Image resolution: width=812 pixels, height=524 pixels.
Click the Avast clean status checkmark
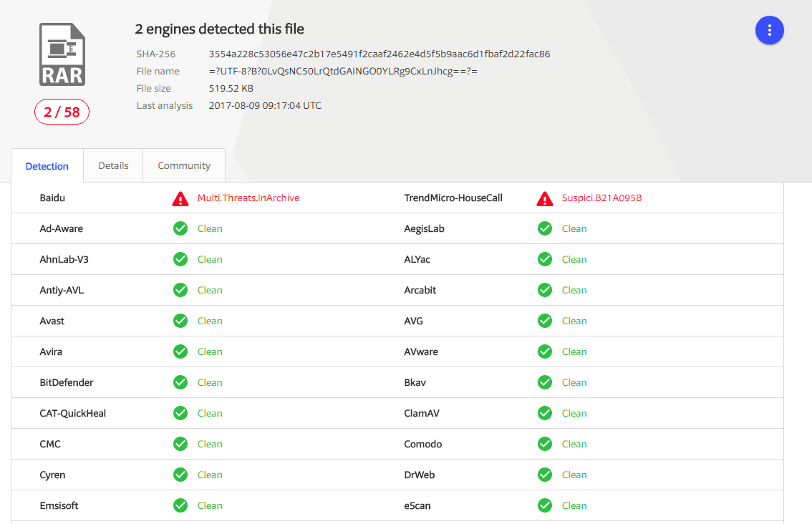click(180, 321)
